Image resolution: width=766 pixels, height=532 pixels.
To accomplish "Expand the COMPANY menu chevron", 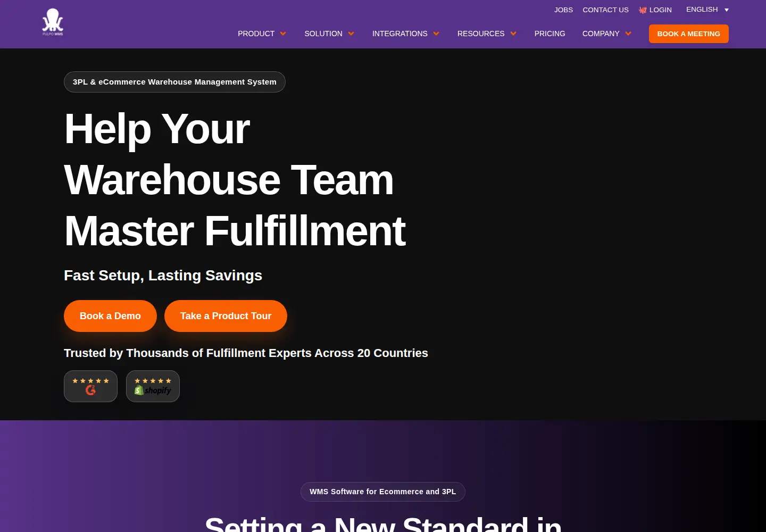I will 628,34.
